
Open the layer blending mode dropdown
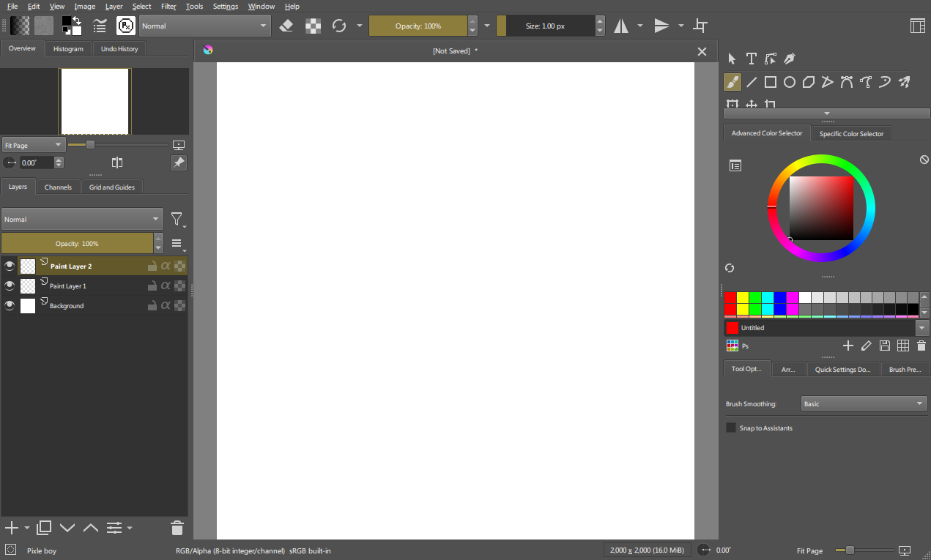tap(82, 220)
